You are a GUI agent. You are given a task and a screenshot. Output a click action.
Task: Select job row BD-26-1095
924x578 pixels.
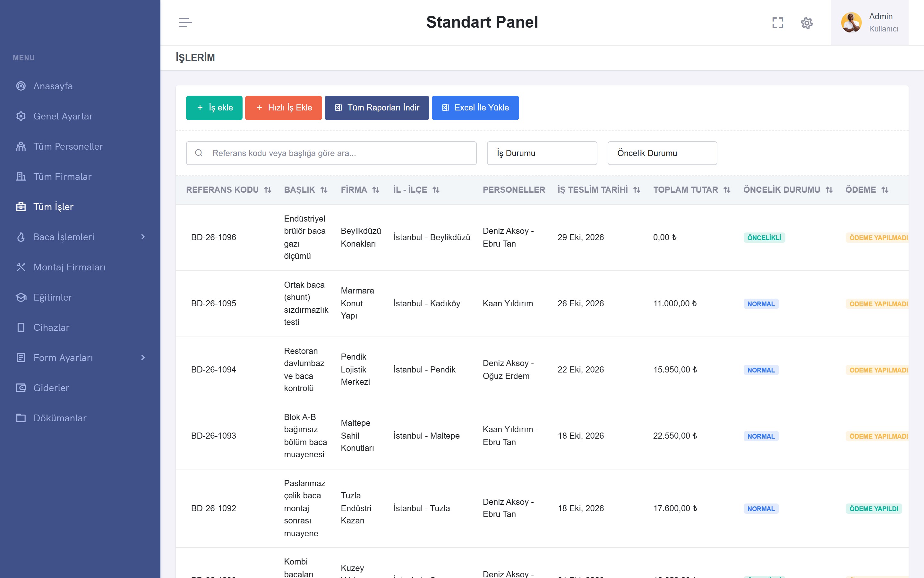[542, 304]
